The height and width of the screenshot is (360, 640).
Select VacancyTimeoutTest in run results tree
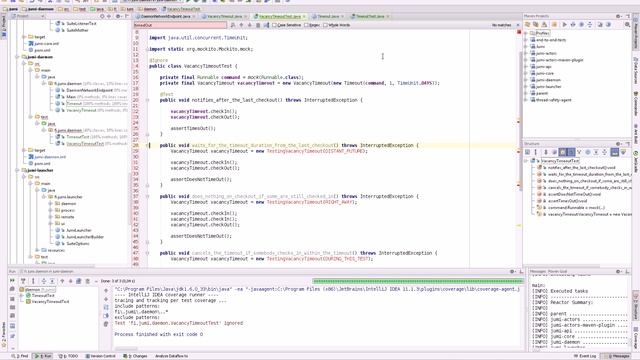(x=50, y=302)
